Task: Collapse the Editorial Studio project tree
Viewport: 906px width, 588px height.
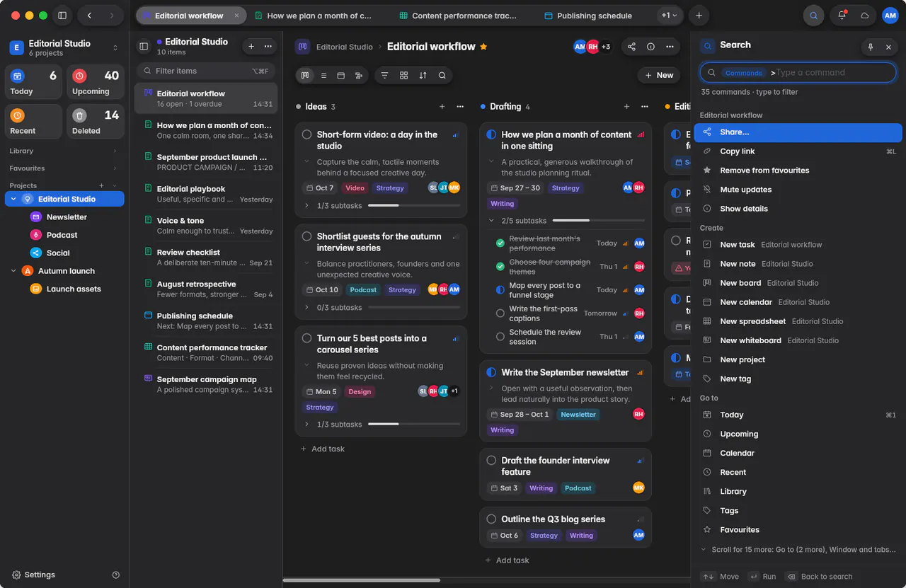Action: [13, 200]
